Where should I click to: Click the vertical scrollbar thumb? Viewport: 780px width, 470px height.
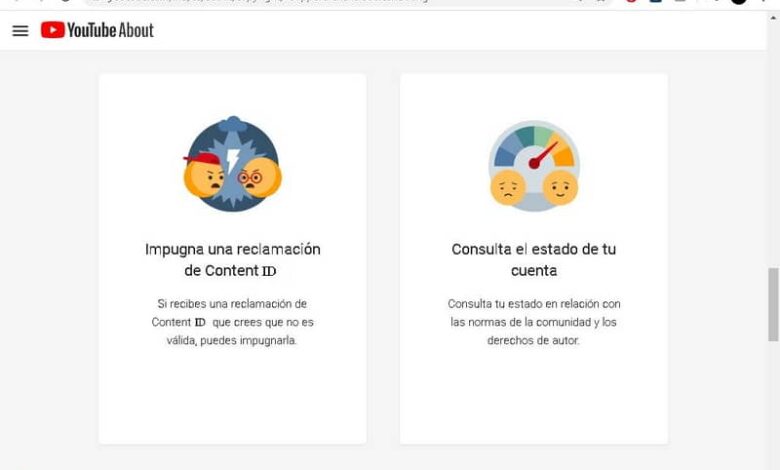pyautogui.click(x=774, y=304)
